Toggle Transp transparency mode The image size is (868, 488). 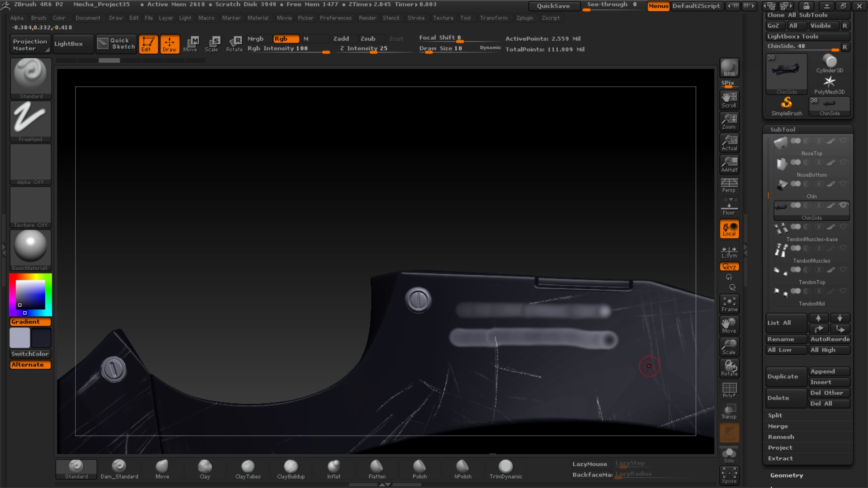729,411
